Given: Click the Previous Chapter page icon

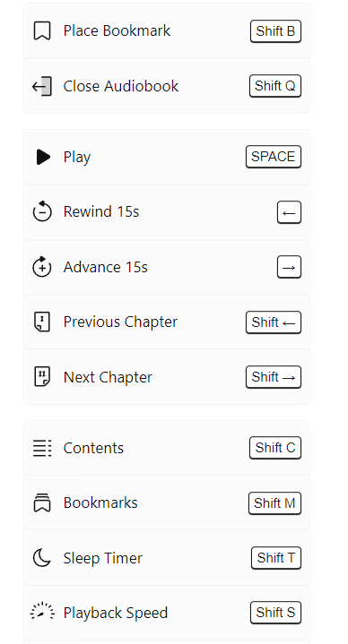Looking at the screenshot, I should coord(42,322).
